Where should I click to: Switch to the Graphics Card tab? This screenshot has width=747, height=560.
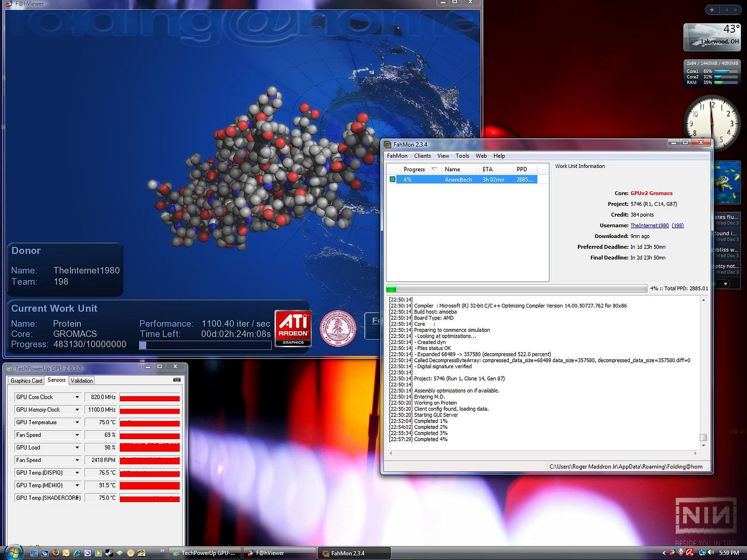tap(26, 381)
